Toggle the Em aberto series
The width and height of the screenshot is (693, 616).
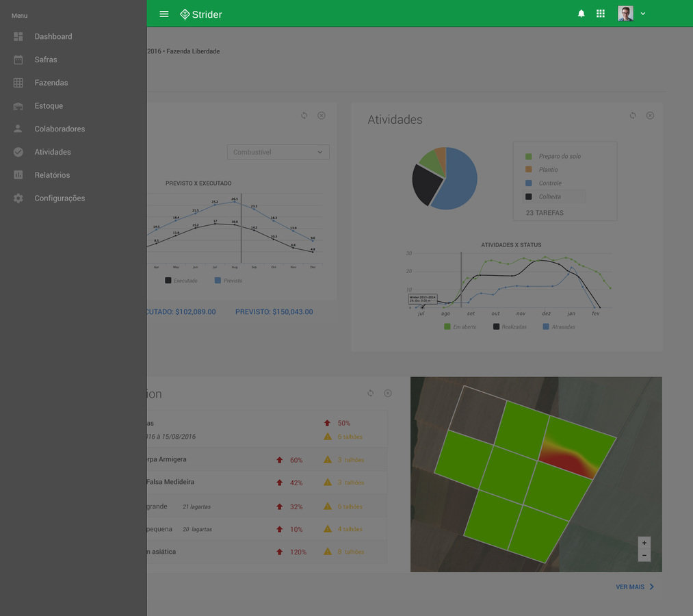(x=460, y=326)
